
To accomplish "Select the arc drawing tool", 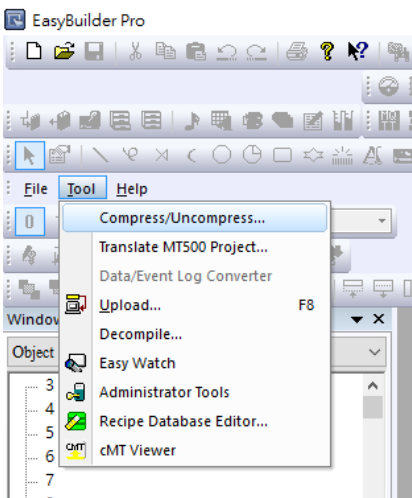I will [192, 155].
